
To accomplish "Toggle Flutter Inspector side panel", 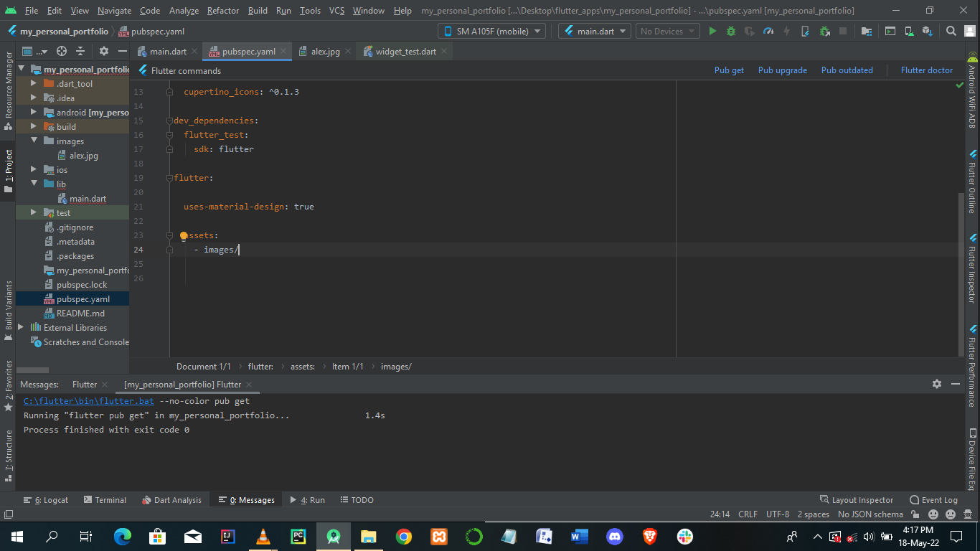I will tap(972, 268).
